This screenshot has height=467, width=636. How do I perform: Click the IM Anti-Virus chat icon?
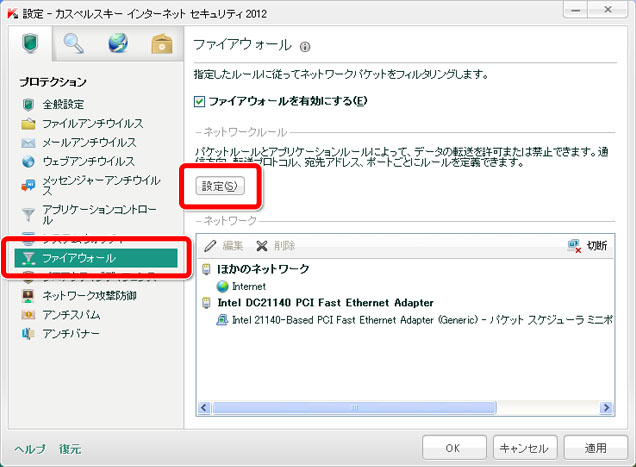pos(28,185)
